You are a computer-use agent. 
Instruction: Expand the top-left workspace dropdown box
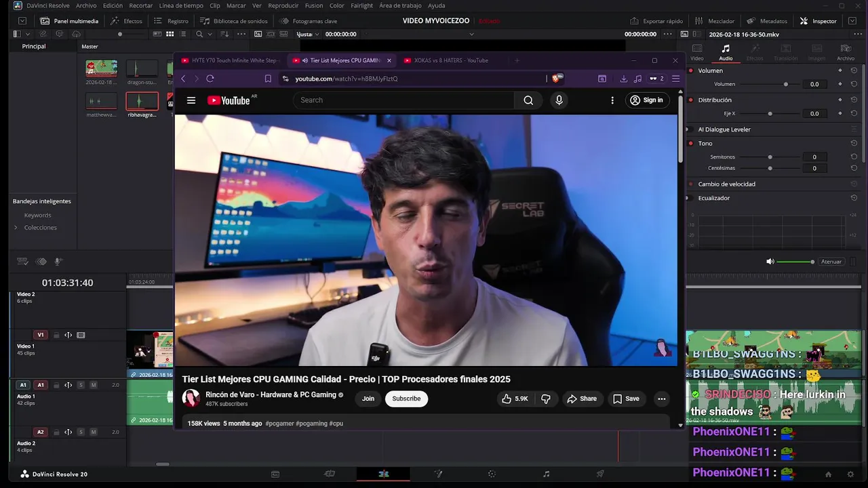click(22, 21)
